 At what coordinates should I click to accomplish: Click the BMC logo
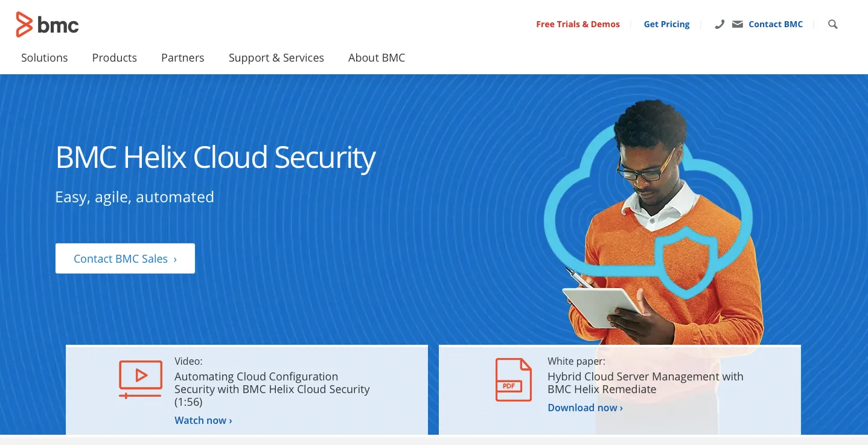tap(47, 24)
